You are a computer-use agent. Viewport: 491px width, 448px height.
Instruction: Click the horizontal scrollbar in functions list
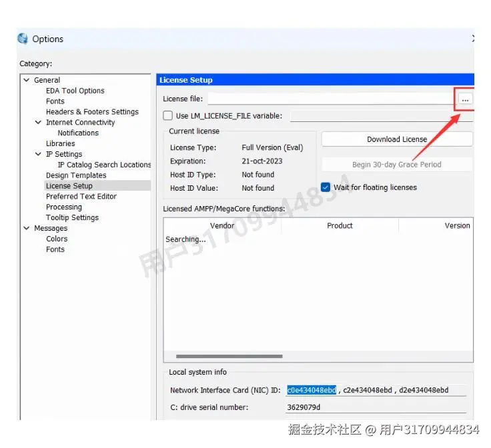(x=229, y=357)
